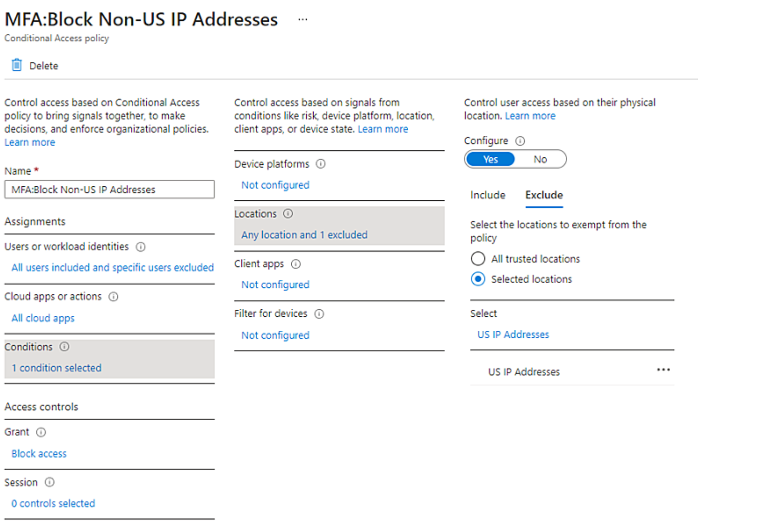Set the Configure toggle to No
This screenshot has height=532, width=760.
point(540,159)
